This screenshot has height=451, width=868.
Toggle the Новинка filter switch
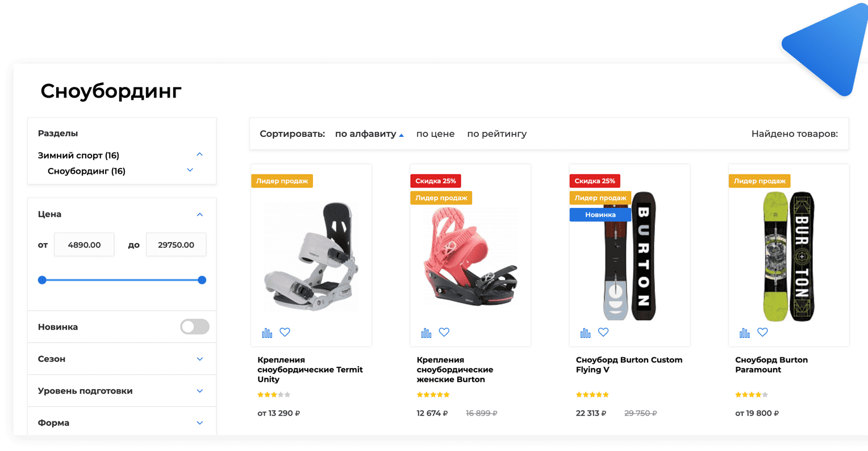pyautogui.click(x=194, y=327)
